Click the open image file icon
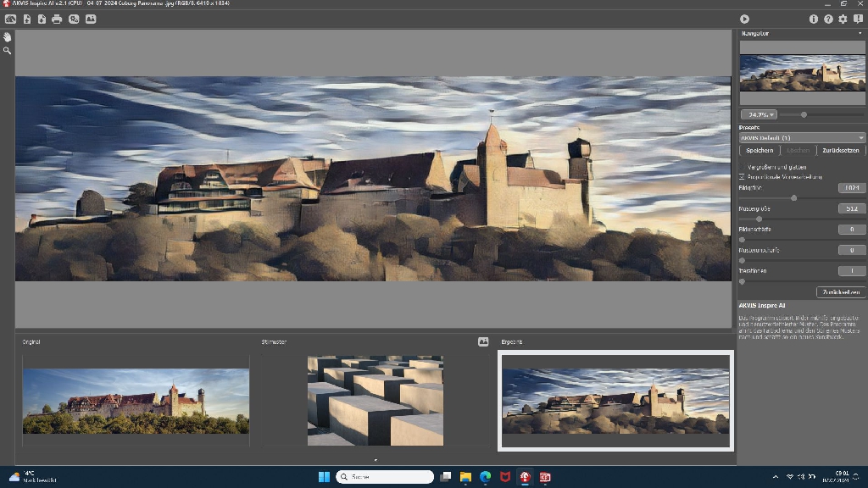868x488 pixels. (x=26, y=19)
